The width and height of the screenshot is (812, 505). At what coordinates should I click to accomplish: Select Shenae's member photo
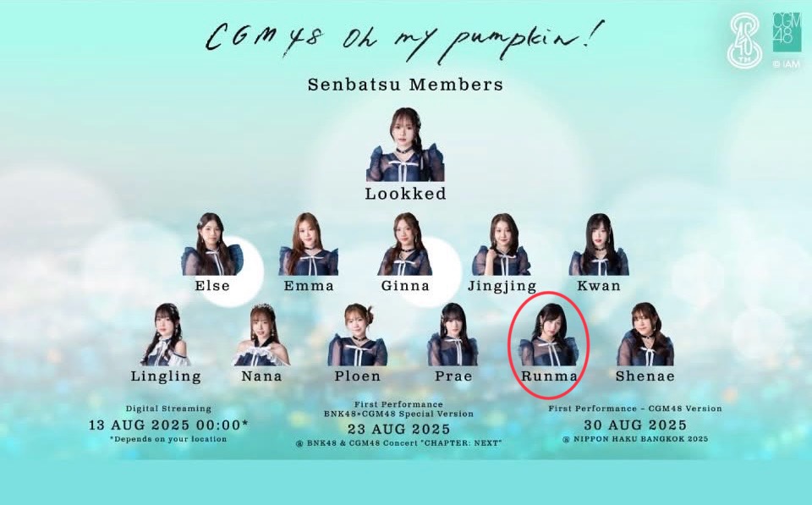click(645, 335)
